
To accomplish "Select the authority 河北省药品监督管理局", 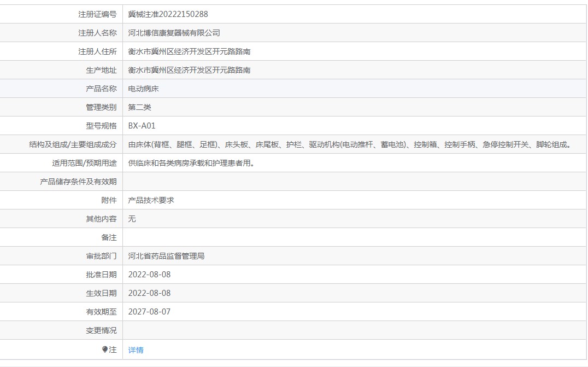I will [x=167, y=256].
